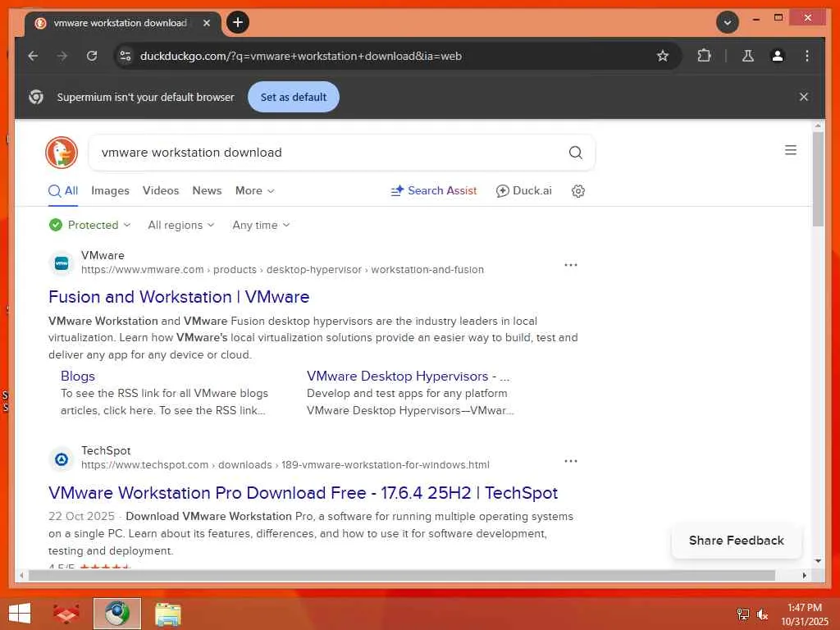This screenshot has width=840, height=630.
Task: Open a new tab with plus button
Action: pos(238,22)
